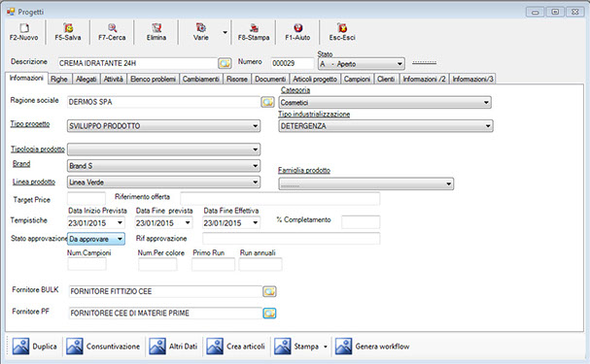Expand the Varie dropdown arrow

click(225, 32)
